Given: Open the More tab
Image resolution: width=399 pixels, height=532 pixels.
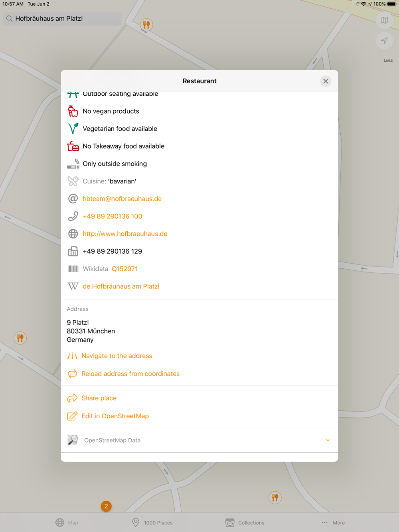Looking at the screenshot, I should click(333, 522).
